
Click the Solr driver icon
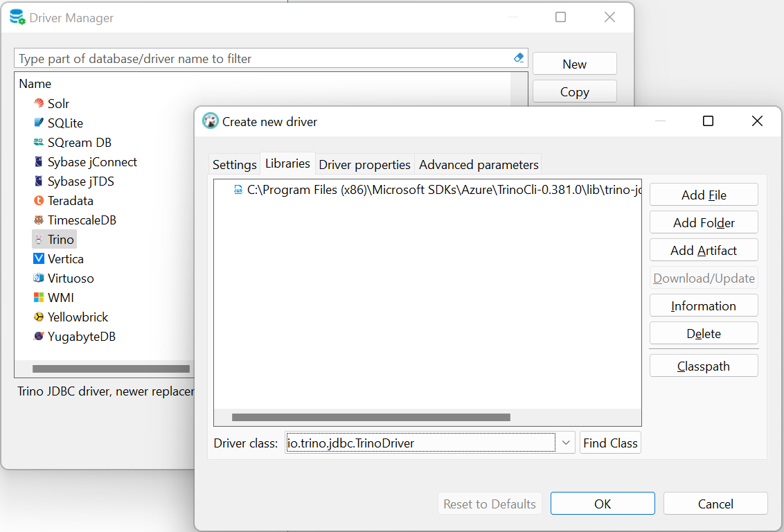(39, 103)
